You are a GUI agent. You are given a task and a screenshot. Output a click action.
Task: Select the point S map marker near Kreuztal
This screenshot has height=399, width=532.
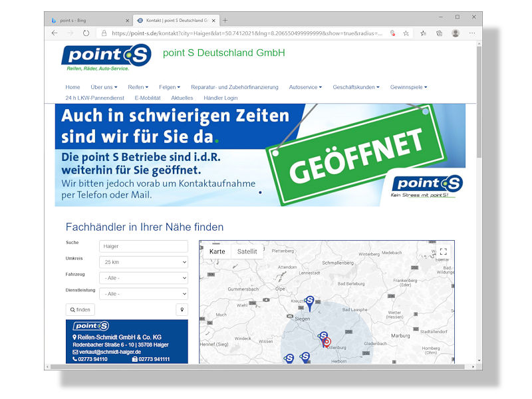click(x=309, y=303)
